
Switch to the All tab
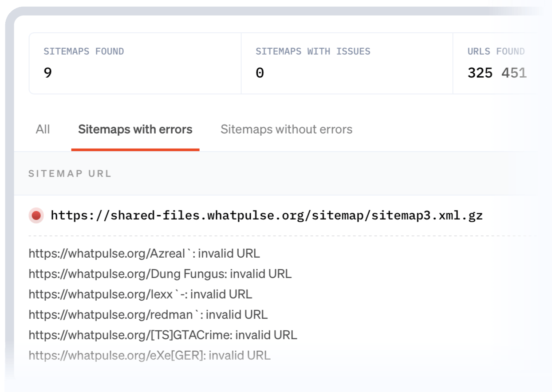pos(43,129)
